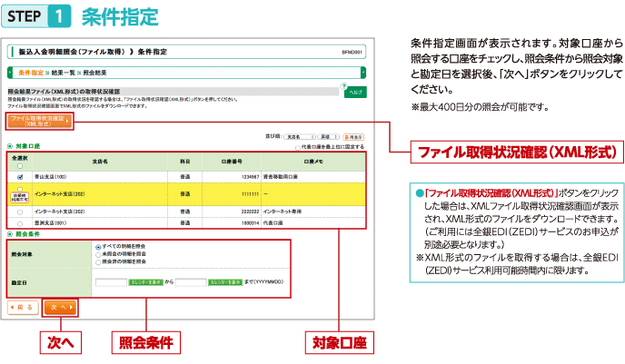Click the end date input field
This screenshot has width=625, height=364.
pos(190,282)
